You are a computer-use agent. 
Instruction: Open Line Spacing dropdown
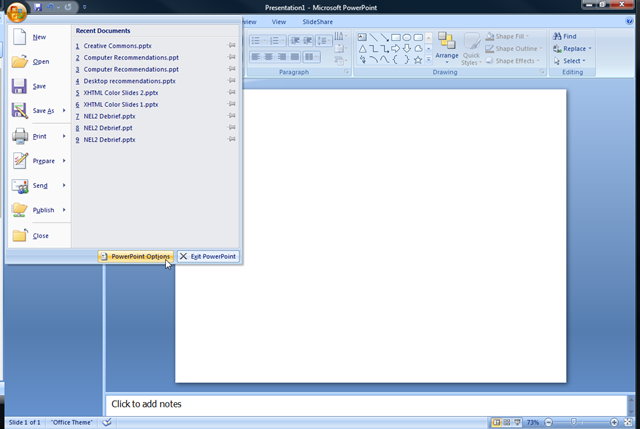click(x=324, y=40)
